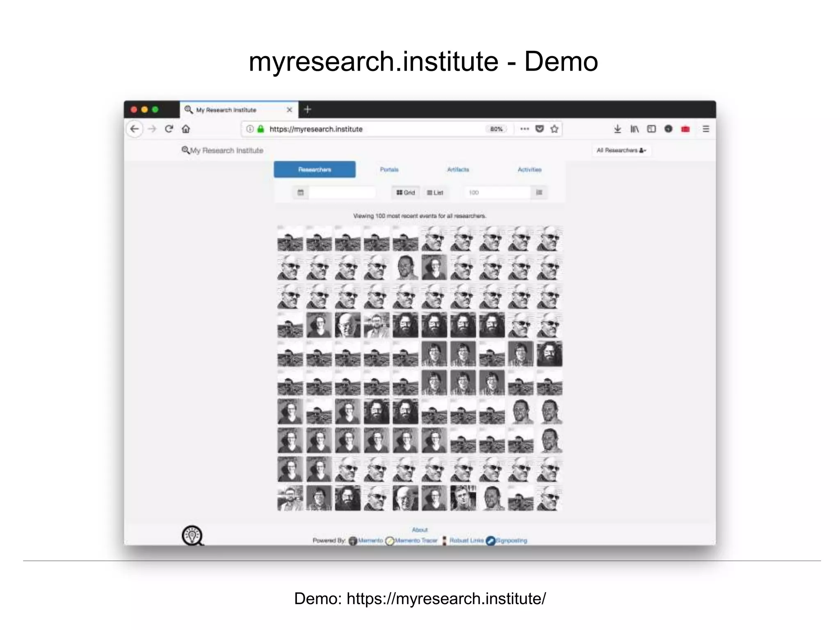
Task: Click the first researcher thumbnail in the top row
Action: (290, 238)
